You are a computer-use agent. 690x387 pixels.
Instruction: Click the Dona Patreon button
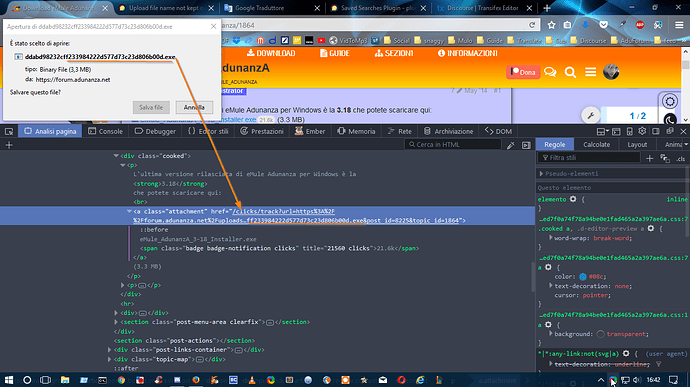[523, 72]
